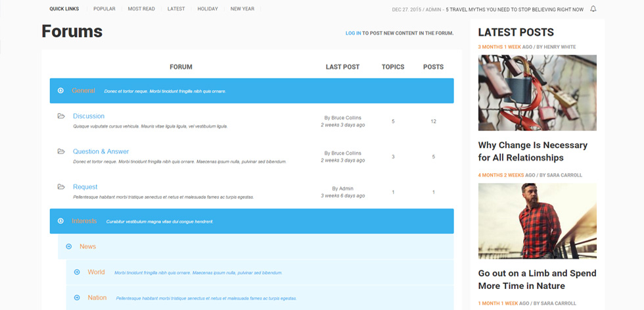
Task: Collapse the General category arrow icon
Action: [60, 90]
